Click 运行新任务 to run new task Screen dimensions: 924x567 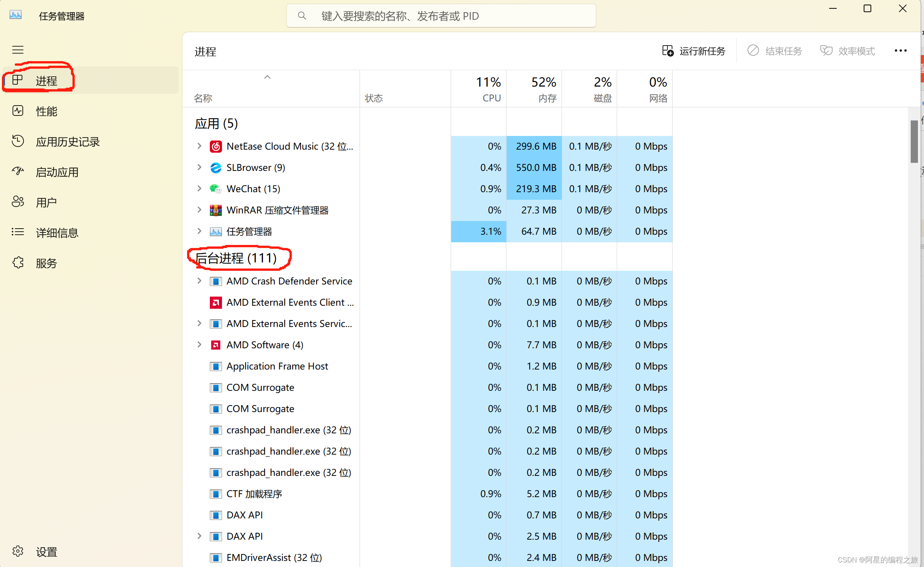[693, 51]
